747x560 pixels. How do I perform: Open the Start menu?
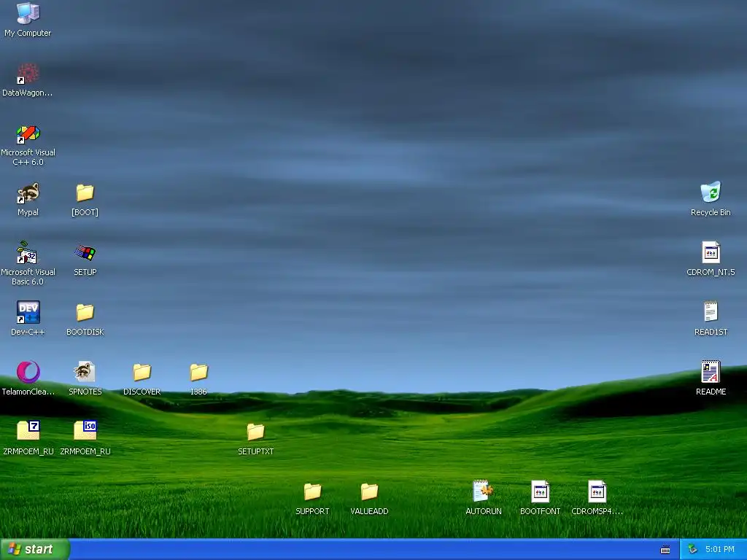[x=35, y=549]
